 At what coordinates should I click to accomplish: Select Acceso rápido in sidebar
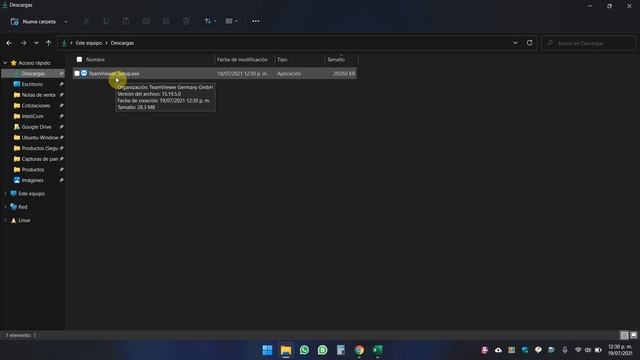tap(34, 63)
